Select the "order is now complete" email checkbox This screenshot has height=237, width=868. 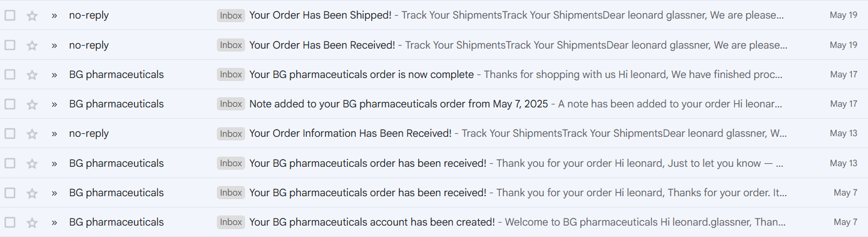pos(10,75)
